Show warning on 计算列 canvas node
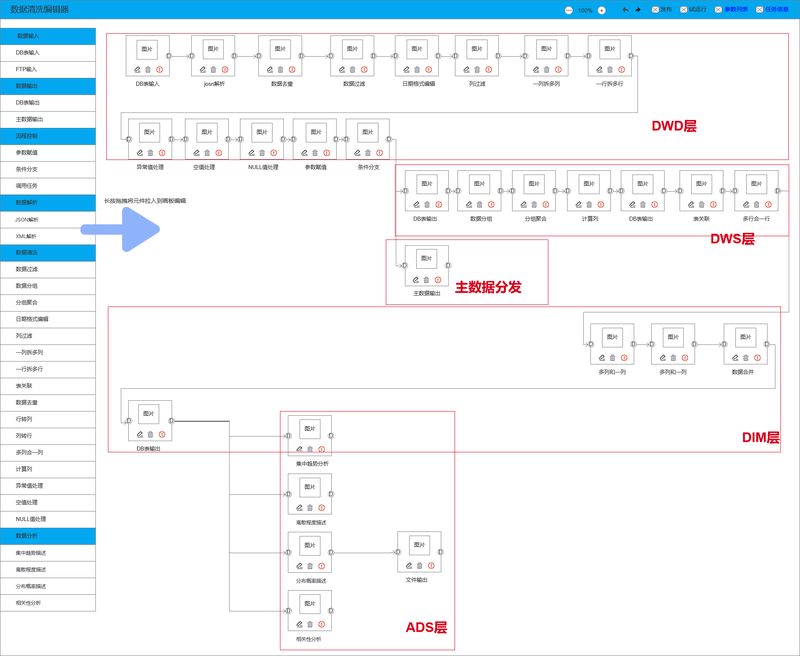 click(601, 205)
